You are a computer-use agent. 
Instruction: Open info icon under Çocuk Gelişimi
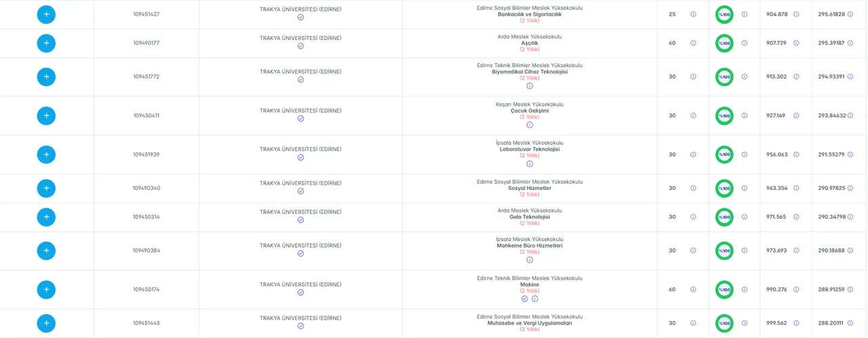tap(530, 124)
